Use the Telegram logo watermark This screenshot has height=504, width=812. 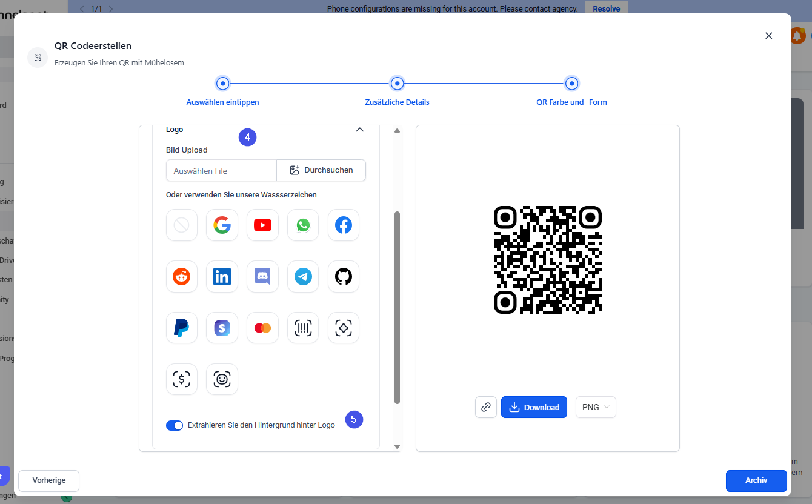tap(303, 277)
